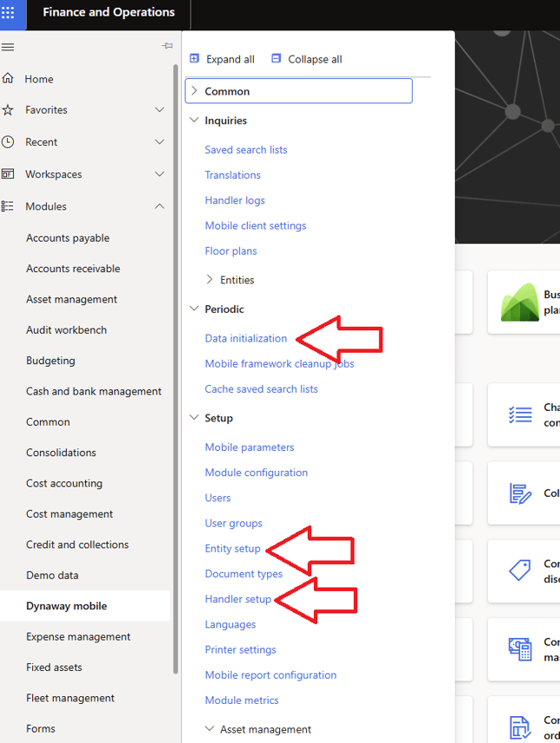This screenshot has height=743, width=560.
Task: Expand the Favorites section chevron
Action: click(x=160, y=110)
